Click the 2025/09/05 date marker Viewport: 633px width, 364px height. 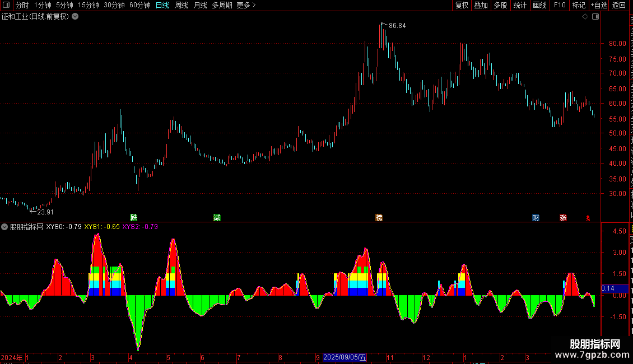(345, 357)
